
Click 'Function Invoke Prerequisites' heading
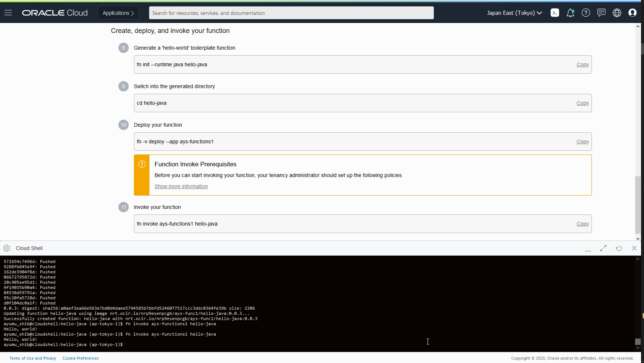tap(195, 164)
